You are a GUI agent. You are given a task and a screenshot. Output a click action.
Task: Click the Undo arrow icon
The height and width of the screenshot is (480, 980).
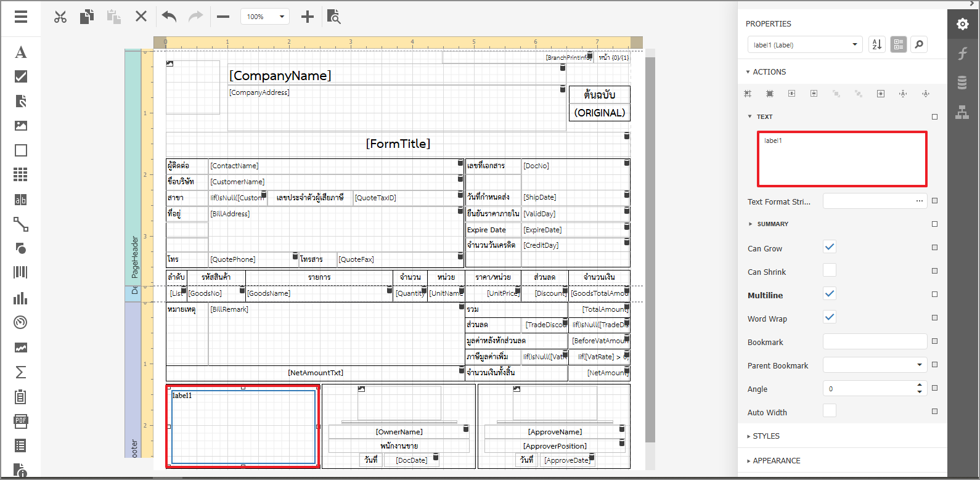pyautogui.click(x=169, y=17)
